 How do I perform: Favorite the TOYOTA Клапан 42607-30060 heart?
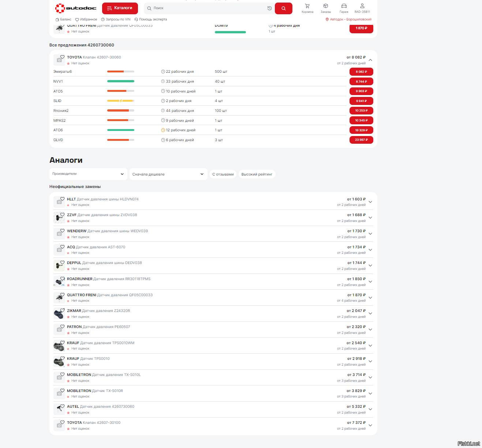click(x=63, y=57)
